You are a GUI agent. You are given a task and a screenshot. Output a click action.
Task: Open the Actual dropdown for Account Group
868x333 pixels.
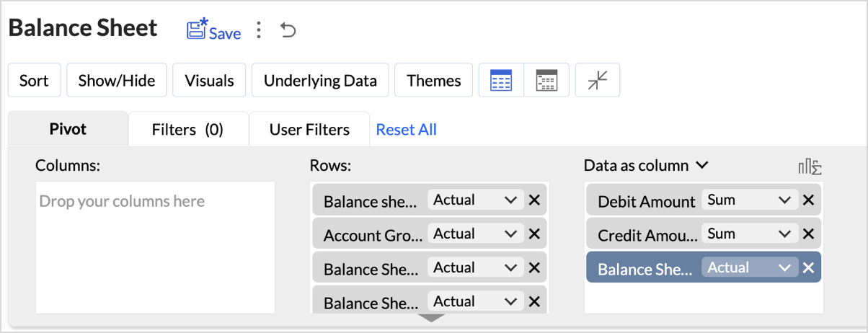pos(476,234)
